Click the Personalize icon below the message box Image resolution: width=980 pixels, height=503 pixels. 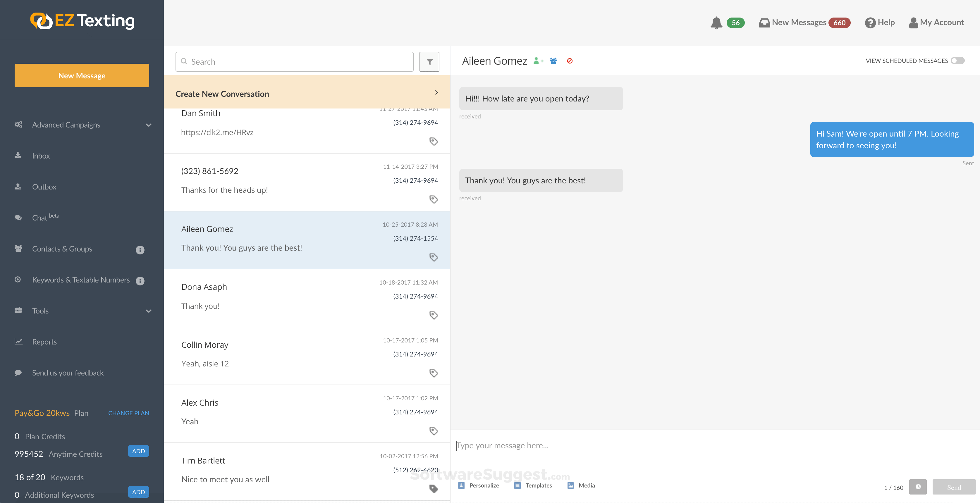(x=461, y=485)
